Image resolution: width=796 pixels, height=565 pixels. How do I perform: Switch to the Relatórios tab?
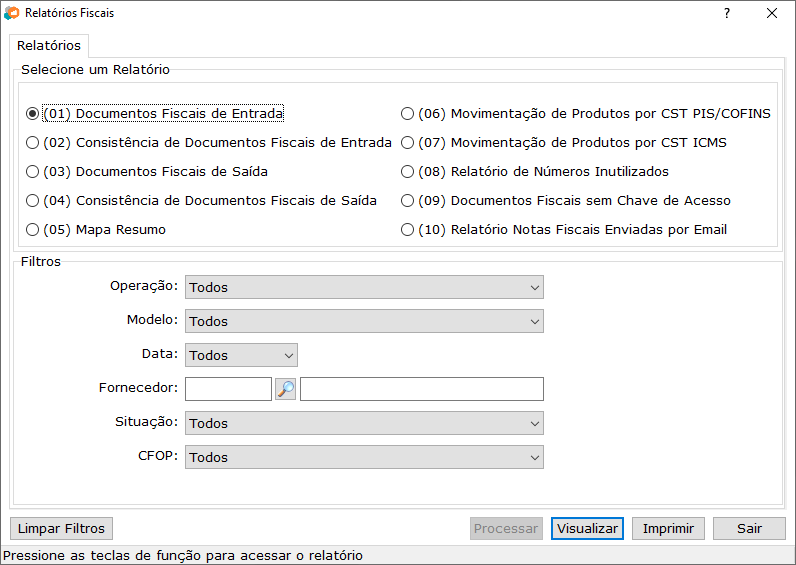tap(49, 46)
